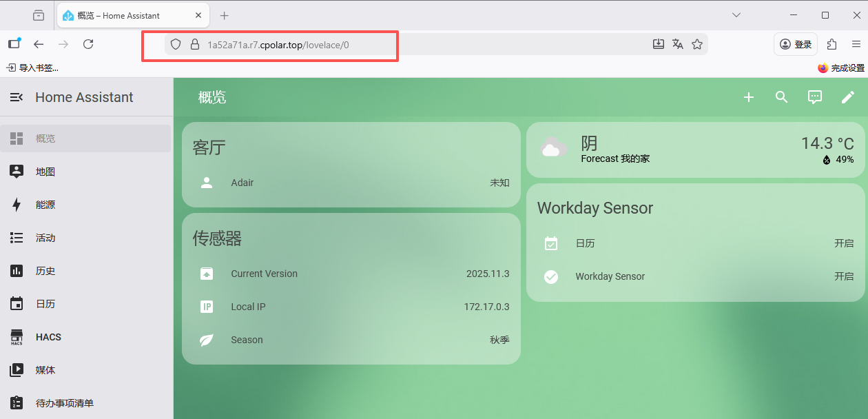Click the padlock site info icon

pos(194,44)
